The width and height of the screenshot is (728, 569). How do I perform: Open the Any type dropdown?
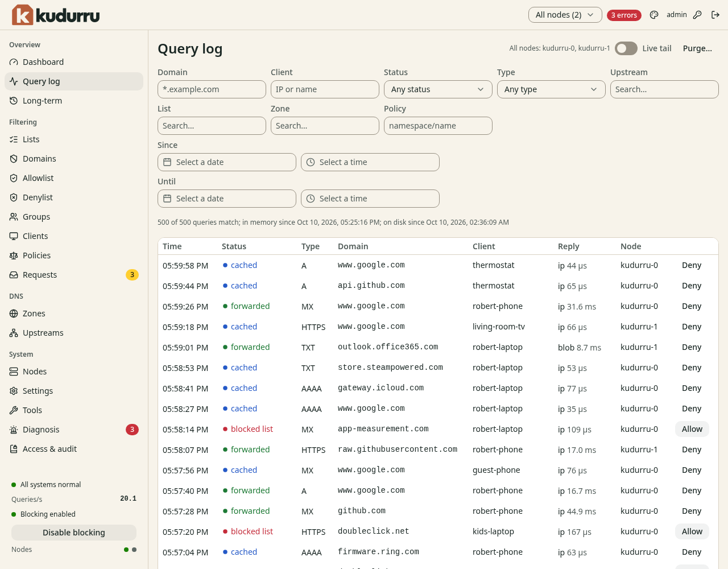click(551, 89)
